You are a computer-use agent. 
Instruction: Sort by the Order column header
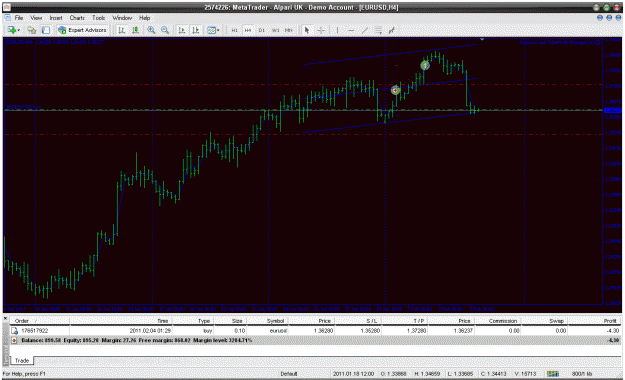pos(22,321)
